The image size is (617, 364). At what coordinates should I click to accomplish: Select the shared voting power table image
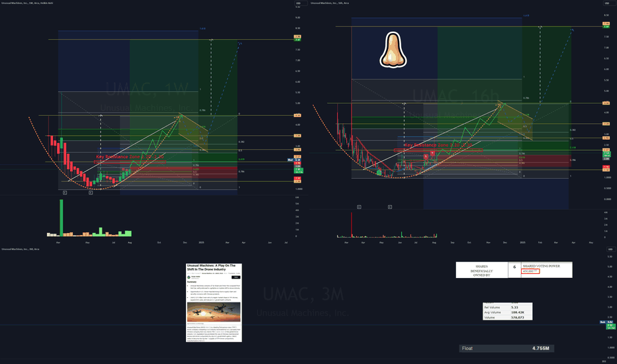point(514,270)
